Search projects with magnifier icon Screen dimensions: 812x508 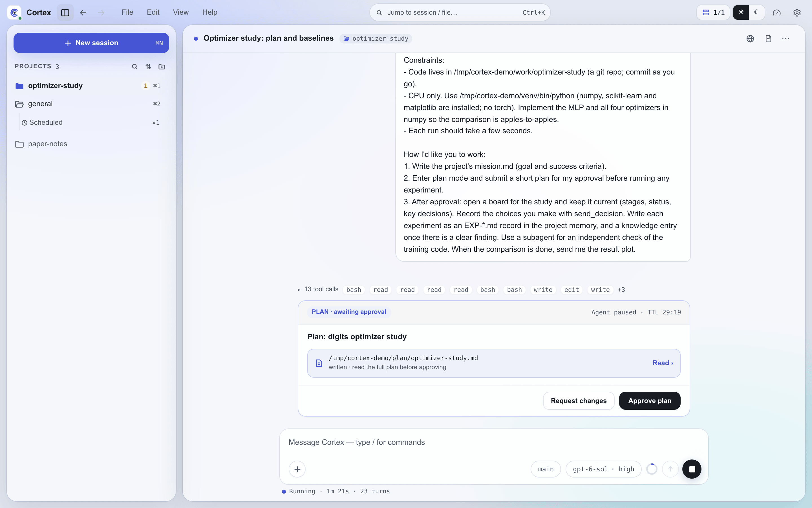(x=134, y=67)
